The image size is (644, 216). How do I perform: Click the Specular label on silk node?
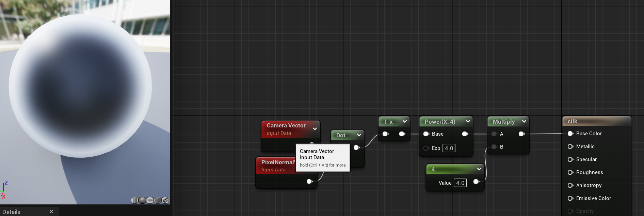[586, 159]
